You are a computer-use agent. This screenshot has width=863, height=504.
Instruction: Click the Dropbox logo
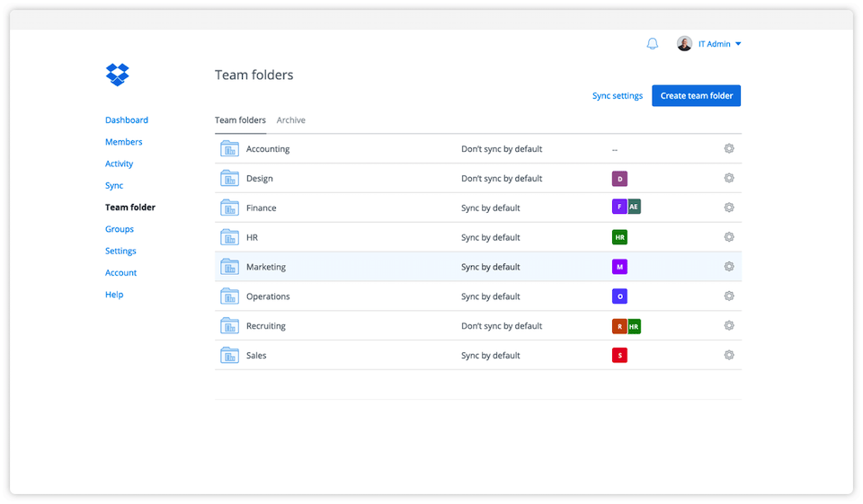point(118,75)
